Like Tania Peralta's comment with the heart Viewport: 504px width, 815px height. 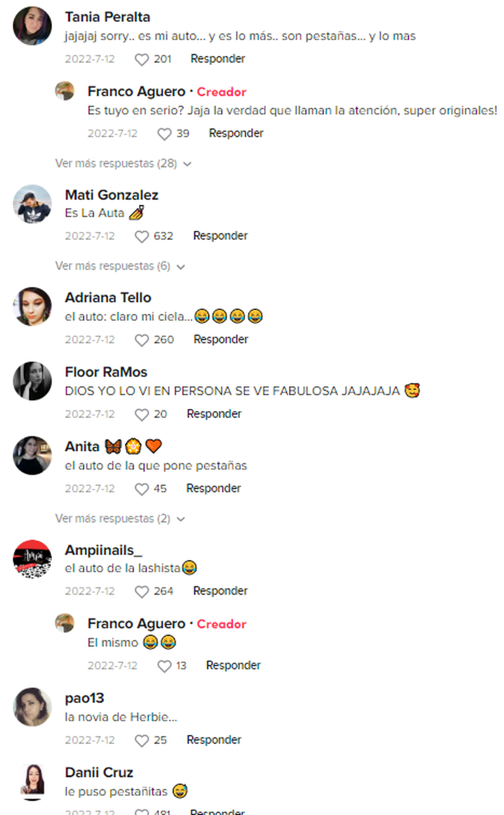tap(142, 60)
